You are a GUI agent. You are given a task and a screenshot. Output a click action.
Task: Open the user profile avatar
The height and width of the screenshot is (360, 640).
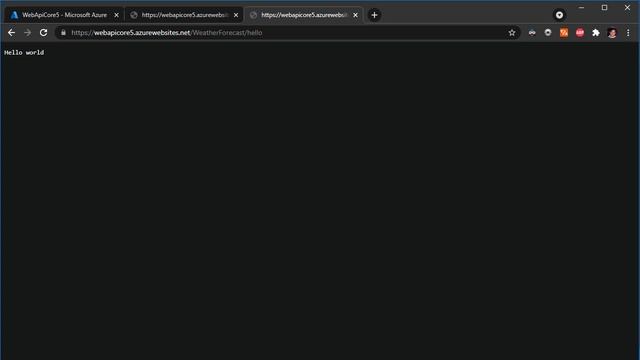(612, 33)
